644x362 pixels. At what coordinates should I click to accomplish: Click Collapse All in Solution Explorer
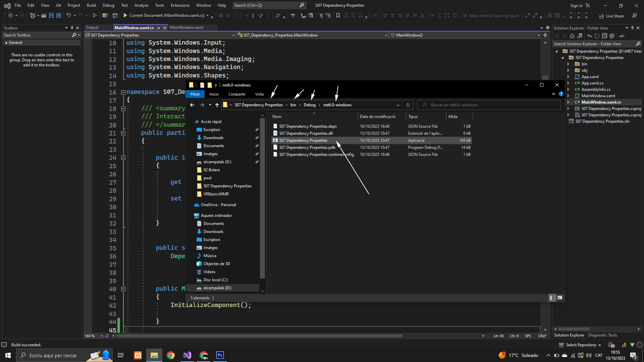(604, 36)
